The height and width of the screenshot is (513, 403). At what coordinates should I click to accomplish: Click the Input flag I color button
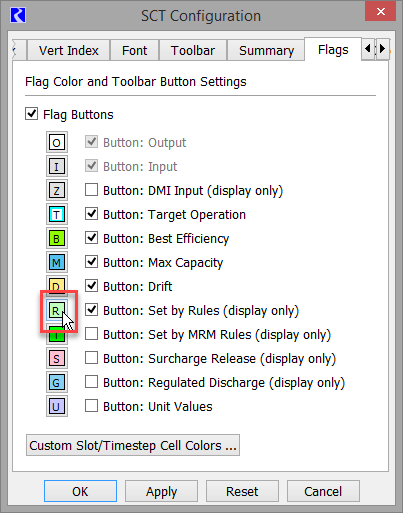[x=57, y=166]
